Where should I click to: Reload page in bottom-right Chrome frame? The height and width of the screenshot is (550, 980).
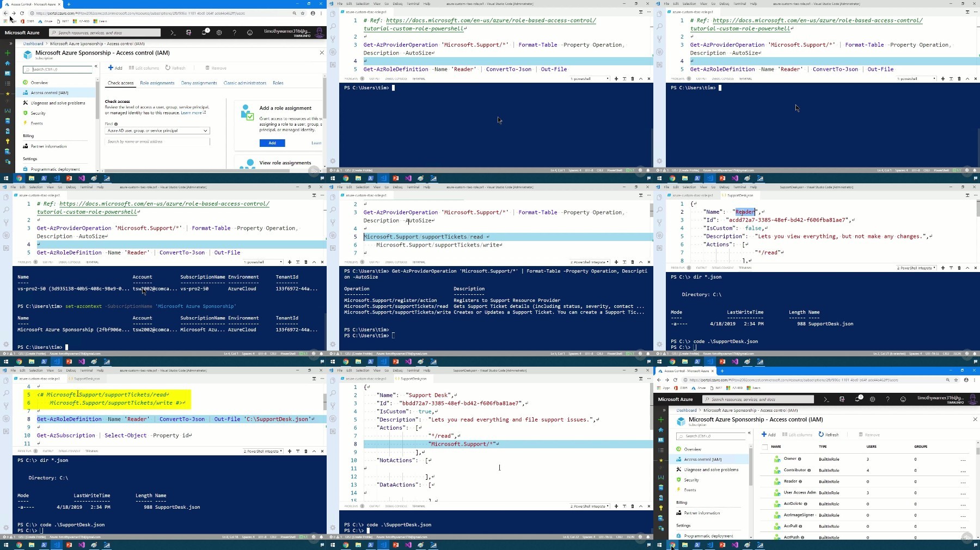[675, 380]
